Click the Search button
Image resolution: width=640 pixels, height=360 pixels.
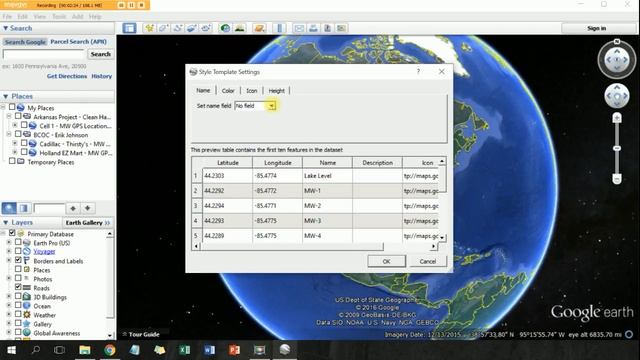pos(100,54)
